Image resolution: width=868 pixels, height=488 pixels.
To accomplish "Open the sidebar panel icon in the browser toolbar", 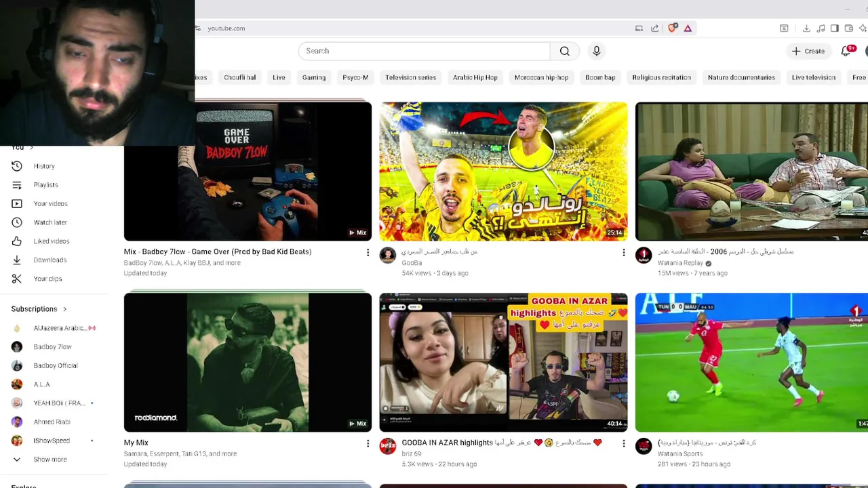I will point(835,28).
